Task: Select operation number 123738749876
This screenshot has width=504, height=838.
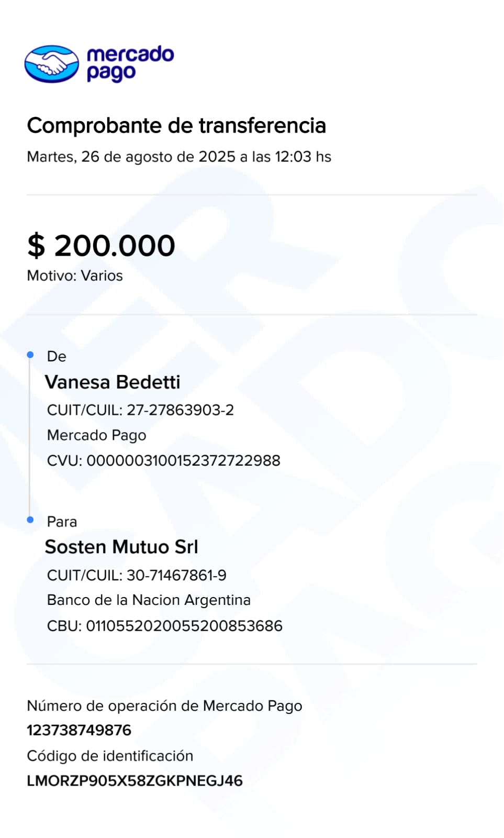Action: point(79,730)
